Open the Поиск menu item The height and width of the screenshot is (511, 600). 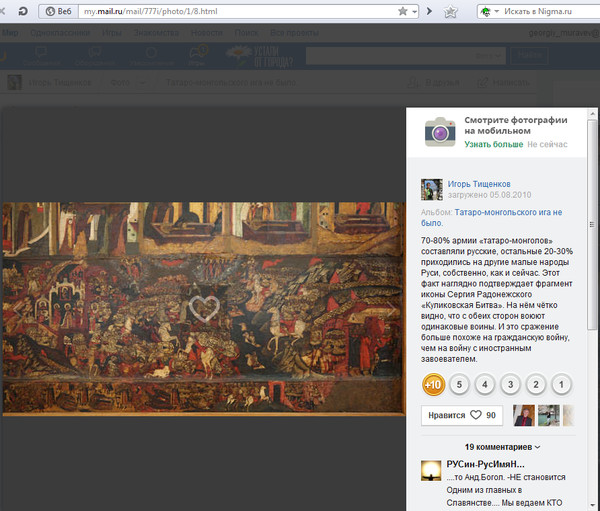point(246,33)
